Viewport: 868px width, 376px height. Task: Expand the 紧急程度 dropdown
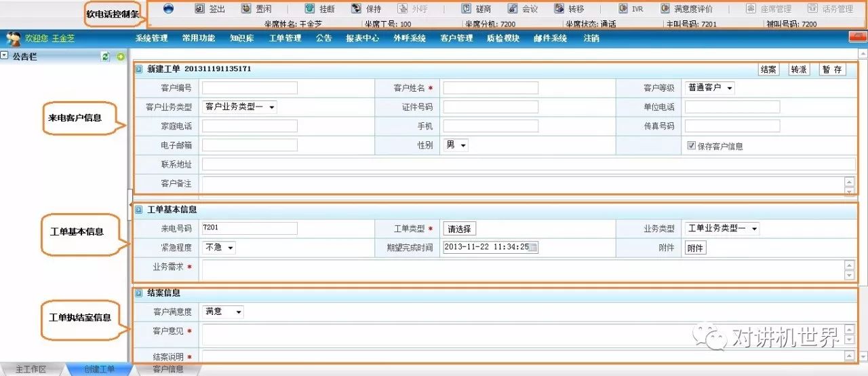click(219, 248)
